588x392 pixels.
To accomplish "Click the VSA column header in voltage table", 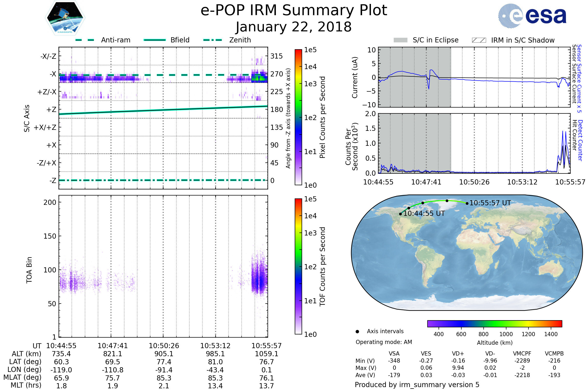I will click(394, 354).
